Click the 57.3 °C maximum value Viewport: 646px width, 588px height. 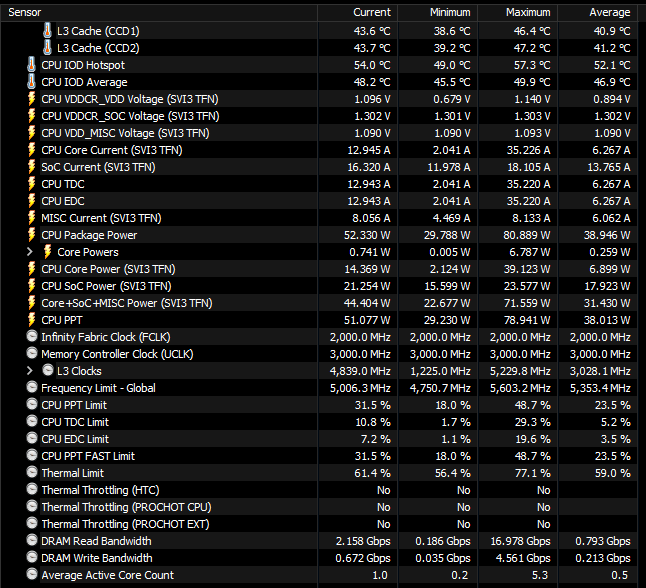point(532,65)
